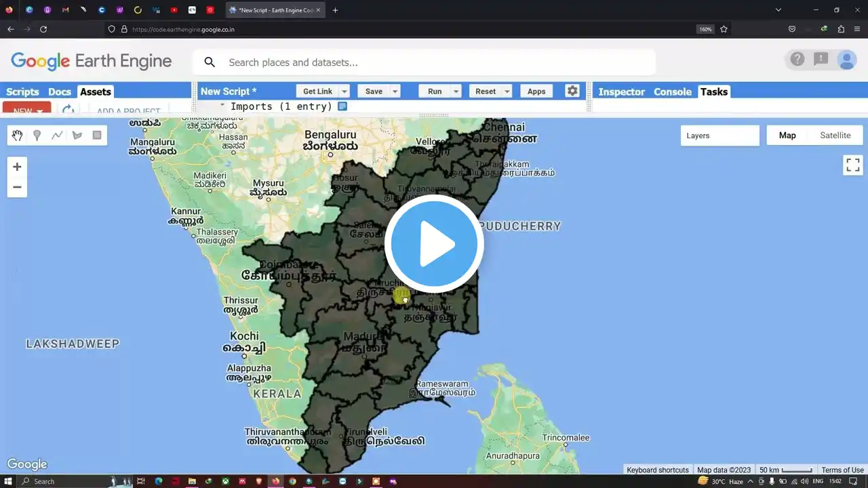
Task: Open Keyboard shortcuts link on the map
Action: click(x=658, y=470)
